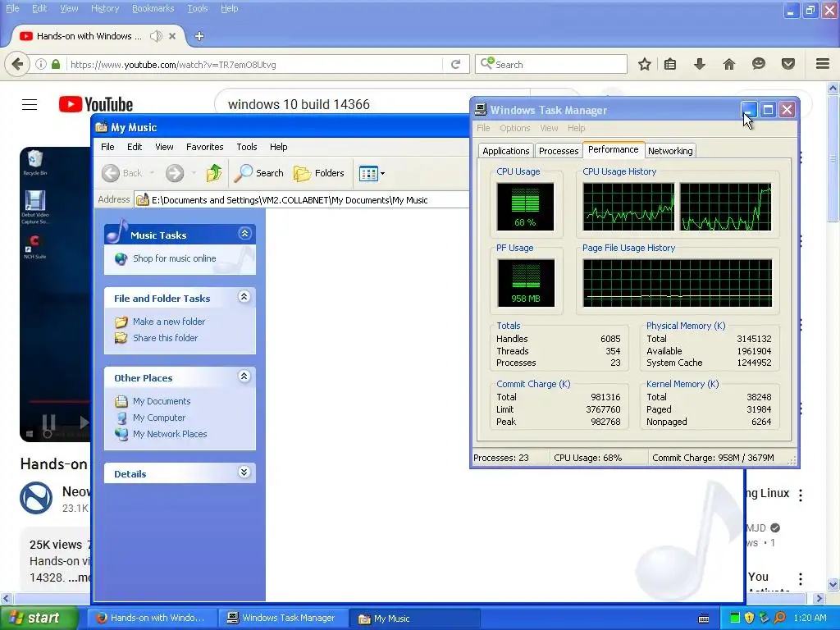The height and width of the screenshot is (630, 840).
Task: Click the Up folder icon in My Music
Action: [x=214, y=173]
